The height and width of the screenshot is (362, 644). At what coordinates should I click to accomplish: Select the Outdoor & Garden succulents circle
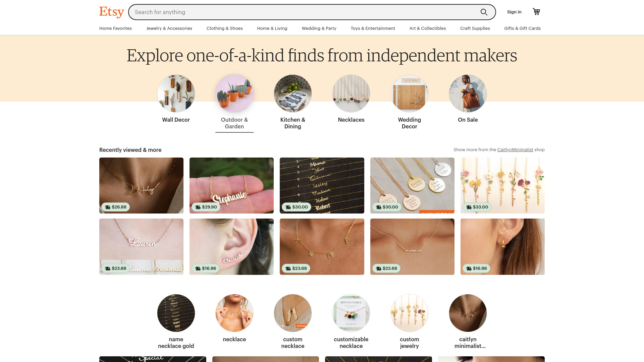pos(234,94)
